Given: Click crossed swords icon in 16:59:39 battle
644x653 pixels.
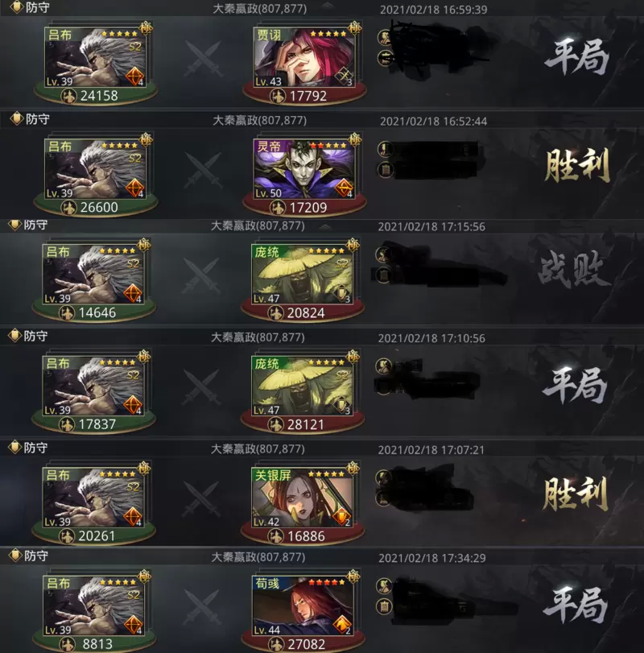Looking at the screenshot, I should 203,58.
